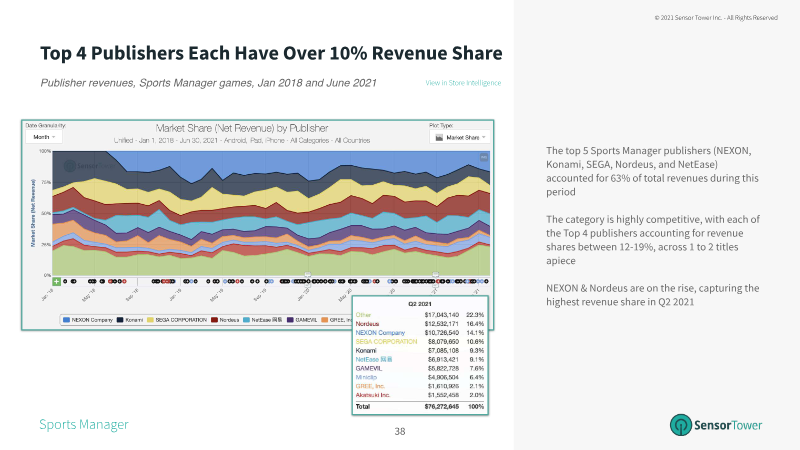
Task: Toggle the Konami legend entry
Action: (130, 320)
